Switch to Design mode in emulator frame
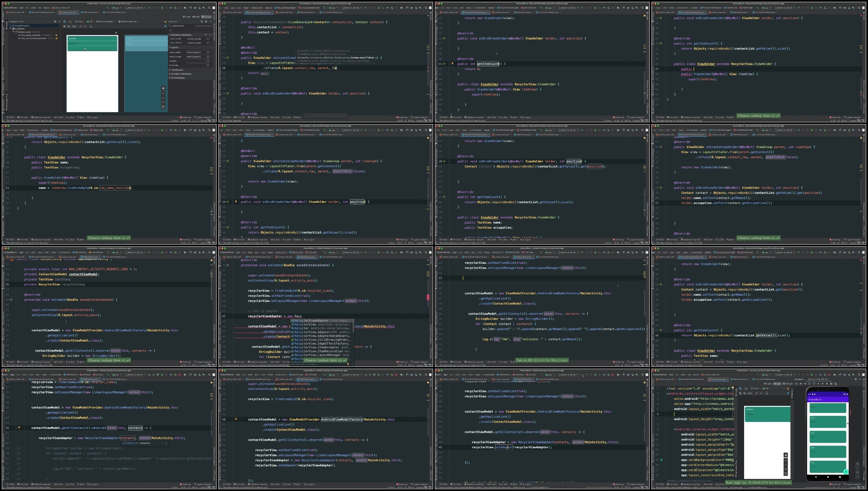This screenshot has height=491, width=868. [x=788, y=384]
